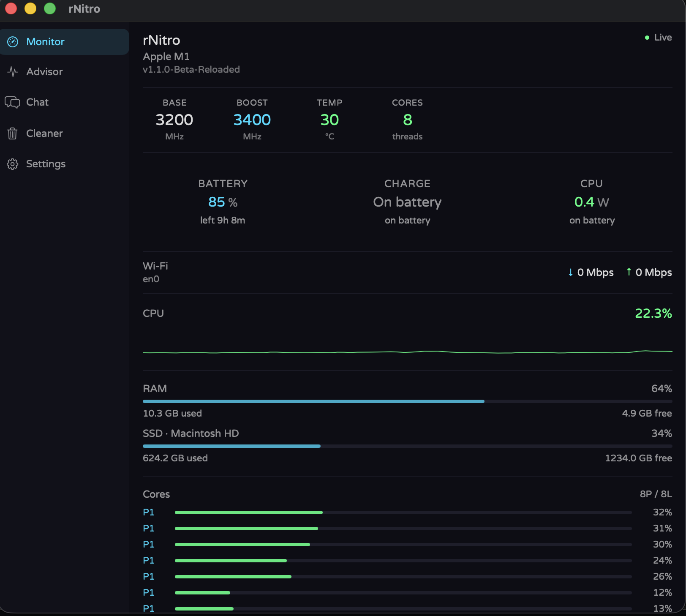Click the Wi-Fi upload arrow icon
Image resolution: width=686 pixels, height=616 pixels.
(629, 272)
